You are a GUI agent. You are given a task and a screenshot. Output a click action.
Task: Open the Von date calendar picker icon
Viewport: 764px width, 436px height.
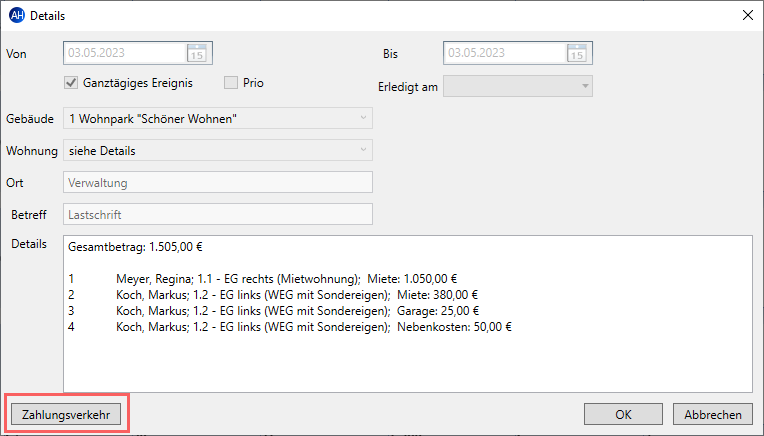point(197,53)
